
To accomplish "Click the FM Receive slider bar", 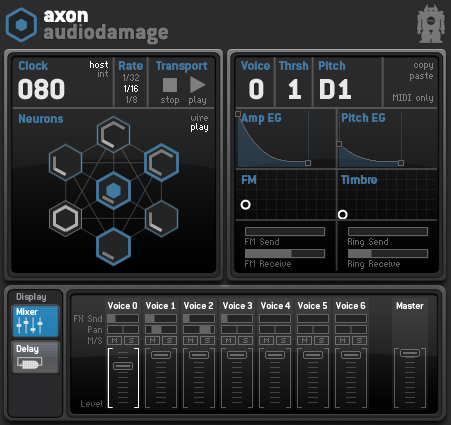I will tap(285, 253).
